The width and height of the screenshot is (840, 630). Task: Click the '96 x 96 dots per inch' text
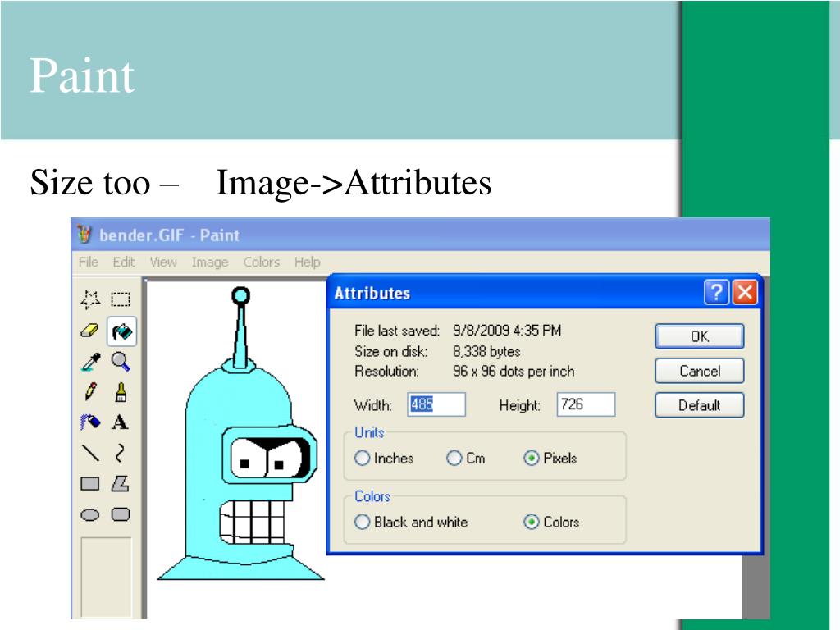tap(514, 372)
